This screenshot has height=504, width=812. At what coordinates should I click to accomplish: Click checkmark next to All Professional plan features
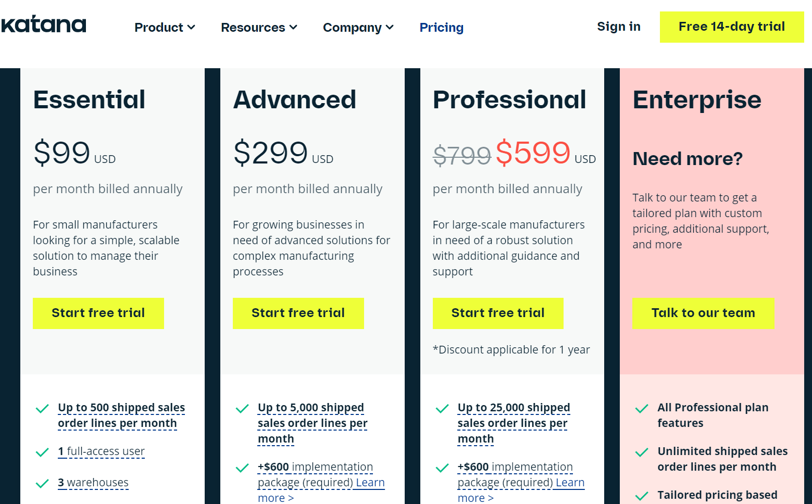pos(642,409)
